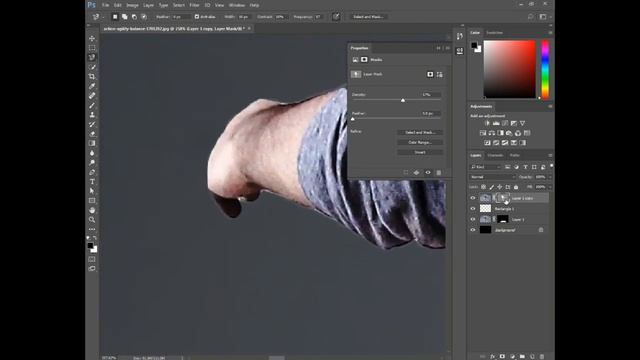Click the Color Range button
The width and height of the screenshot is (640, 360).
pyautogui.click(x=420, y=142)
